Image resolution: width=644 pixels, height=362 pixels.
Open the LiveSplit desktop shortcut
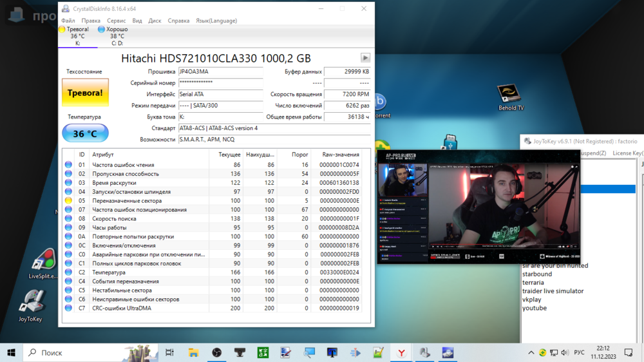(x=43, y=263)
